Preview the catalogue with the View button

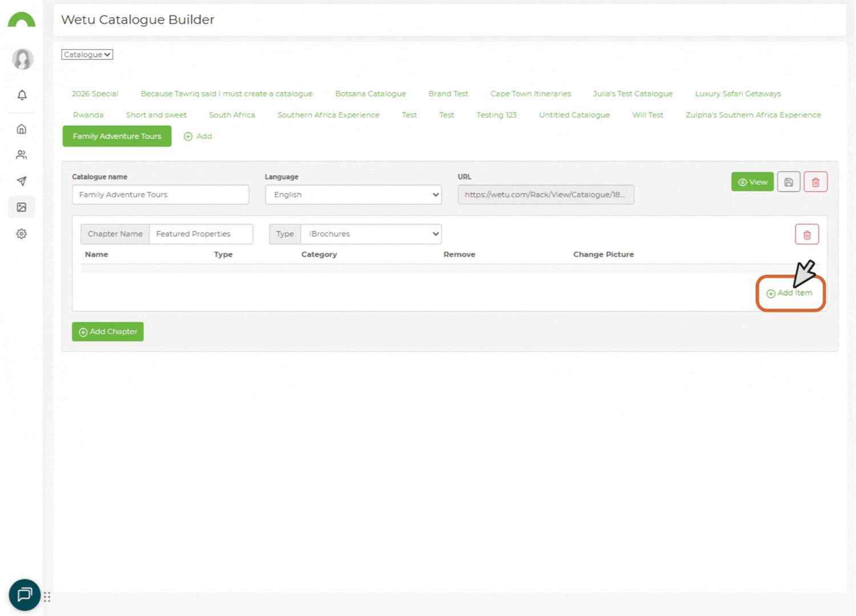click(752, 181)
